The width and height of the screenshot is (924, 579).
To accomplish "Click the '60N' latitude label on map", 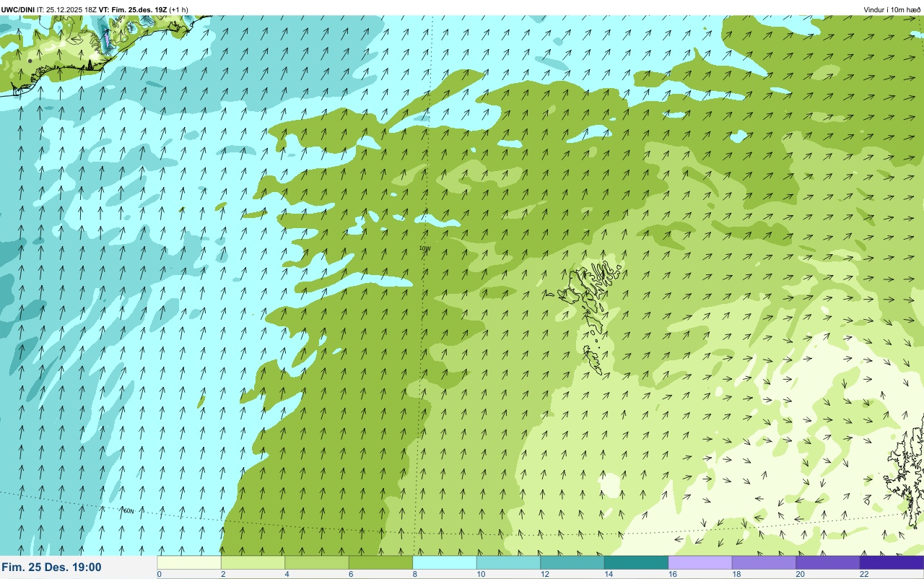I will click(x=128, y=511).
